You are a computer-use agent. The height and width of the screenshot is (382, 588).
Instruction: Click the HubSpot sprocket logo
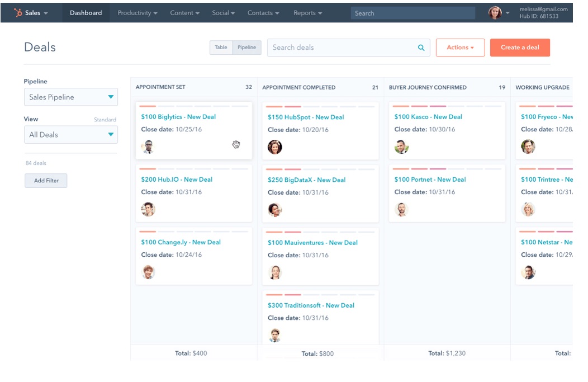click(x=18, y=11)
